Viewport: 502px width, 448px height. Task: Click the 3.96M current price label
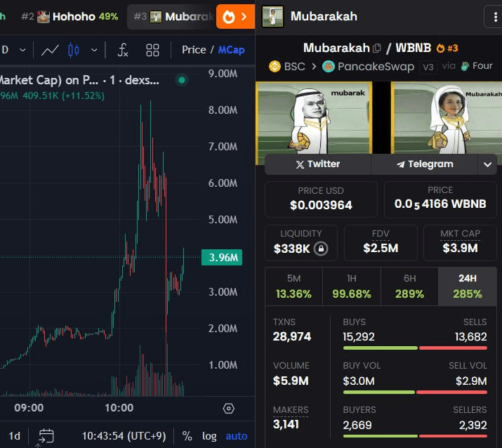tap(222, 258)
